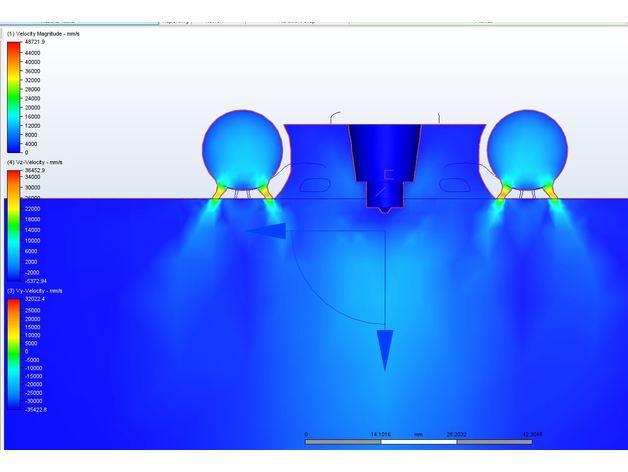Image resolution: width=628 pixels, height=472 pixels.
Task: Click the Vz-Velocity color bar
Action: coord(13,225)
